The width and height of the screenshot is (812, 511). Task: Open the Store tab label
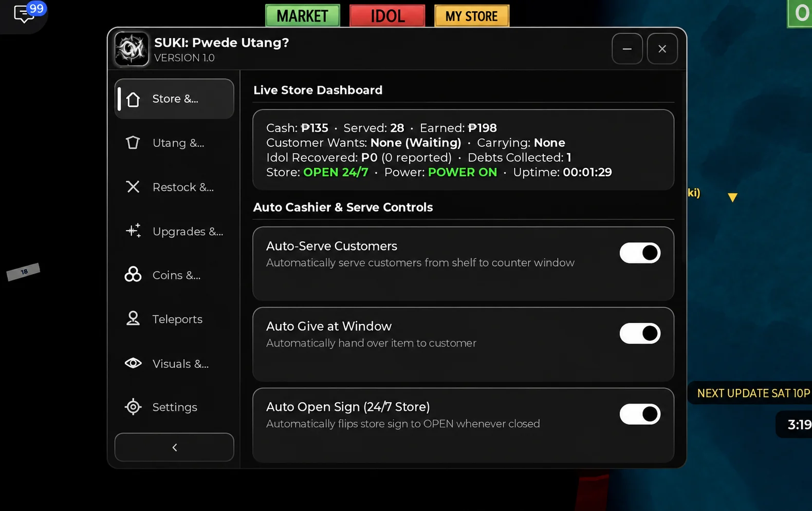[175, 99]
